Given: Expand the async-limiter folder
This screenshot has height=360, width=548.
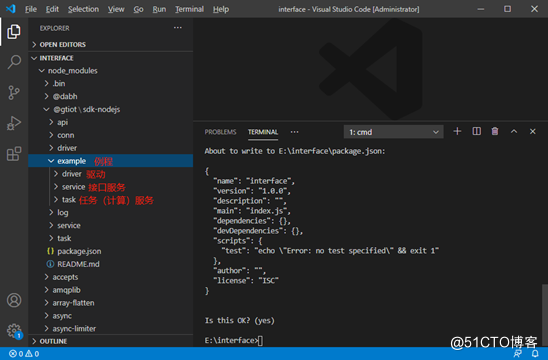Looking at the screenshot, I should click(110, 329).
